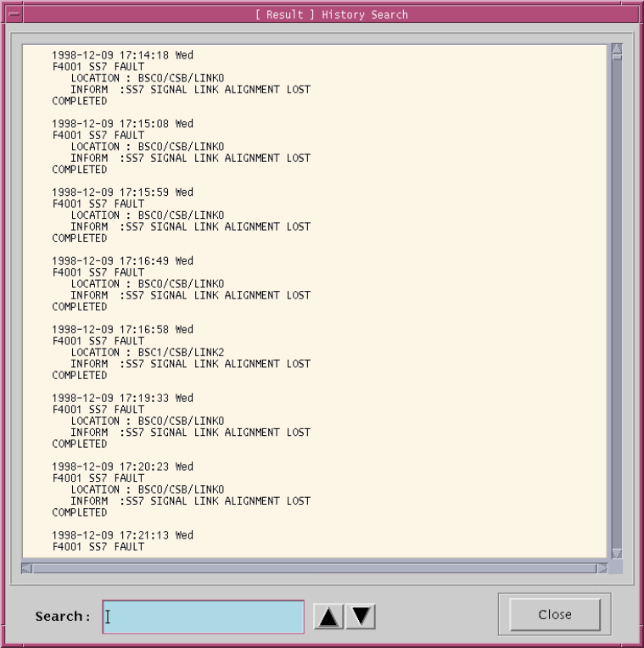Click F4001 SS7 FAULT under 17:21:13
Viewport: 644px width, 648px height.
pyautogui.click(x=98, y=547)
